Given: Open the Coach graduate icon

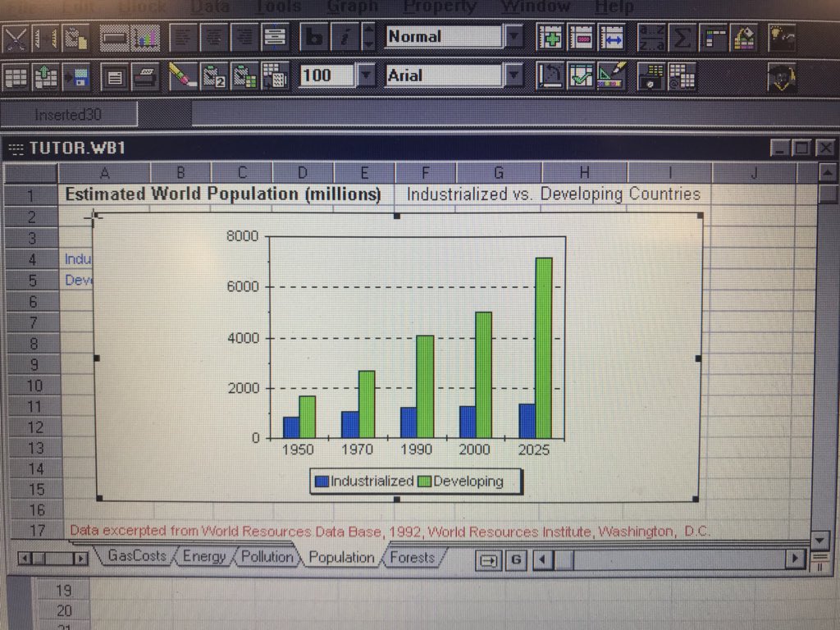Looking at the screenshot, I should click(782, 77).
